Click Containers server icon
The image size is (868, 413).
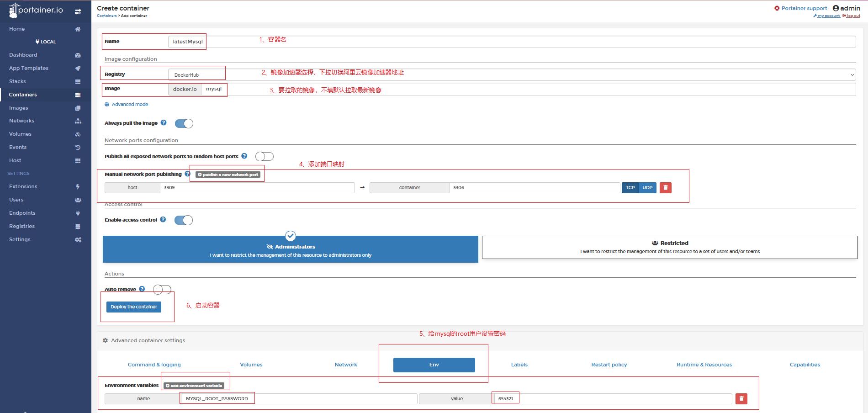pos(78,95)
